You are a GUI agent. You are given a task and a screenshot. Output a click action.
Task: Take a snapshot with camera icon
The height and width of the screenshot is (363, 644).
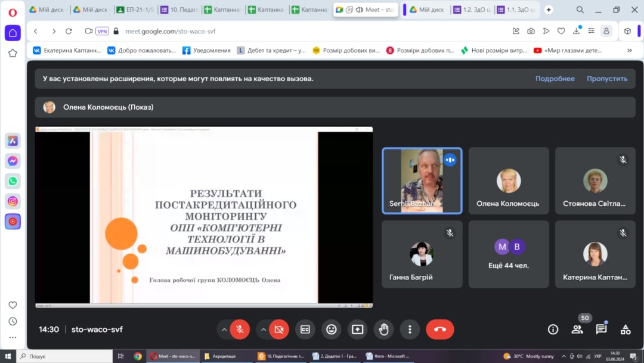(531, 31)
